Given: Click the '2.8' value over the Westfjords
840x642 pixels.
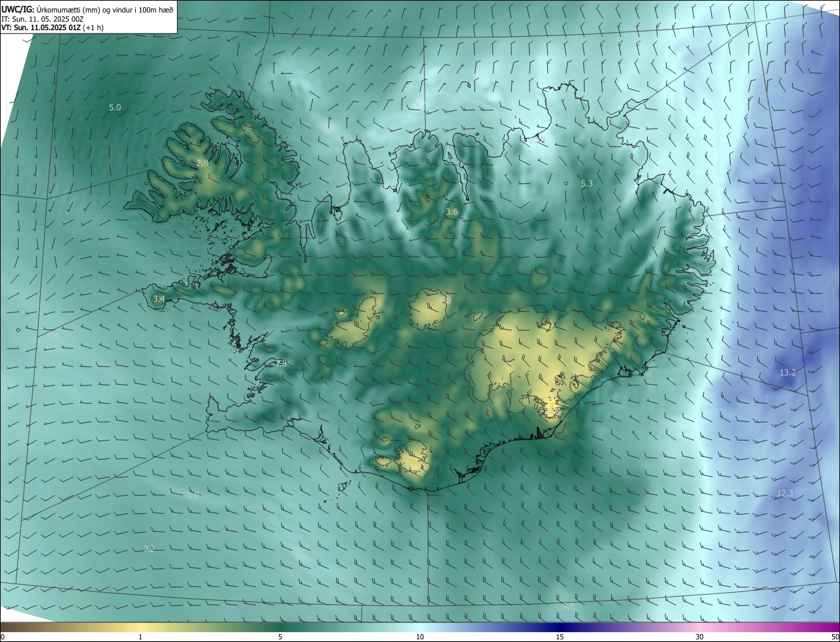Looking at the screenshot, I should tap(202, 163).
